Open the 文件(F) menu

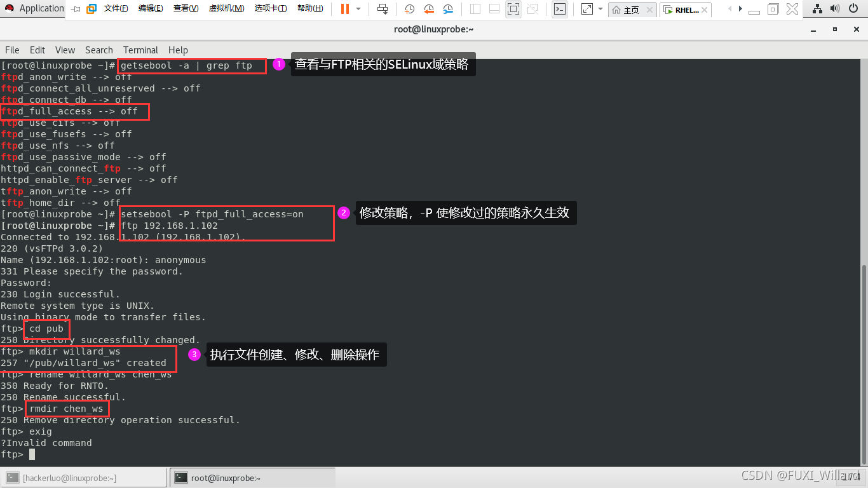(x=116, y=9)
